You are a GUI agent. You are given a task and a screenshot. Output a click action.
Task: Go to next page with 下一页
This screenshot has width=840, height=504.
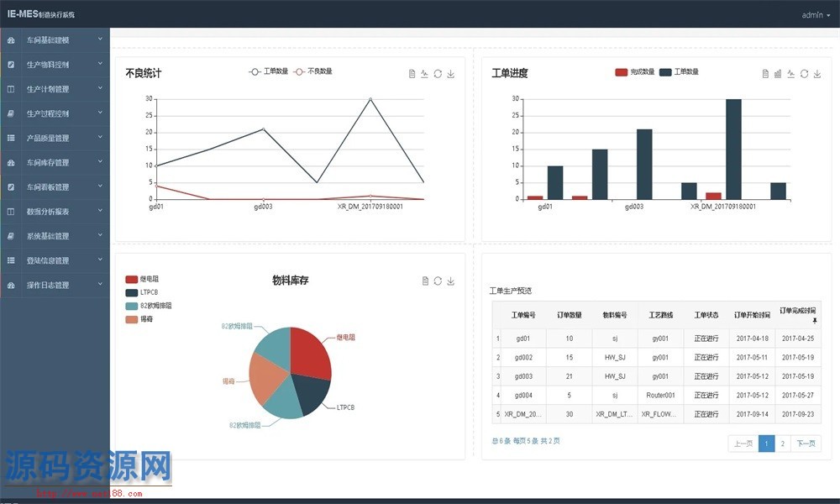pyautogui.click(x=806, y=444)
